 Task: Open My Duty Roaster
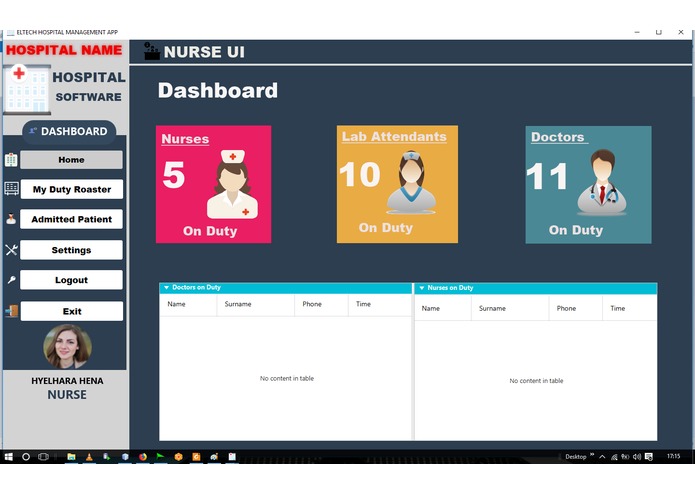[x=71, y=189]
